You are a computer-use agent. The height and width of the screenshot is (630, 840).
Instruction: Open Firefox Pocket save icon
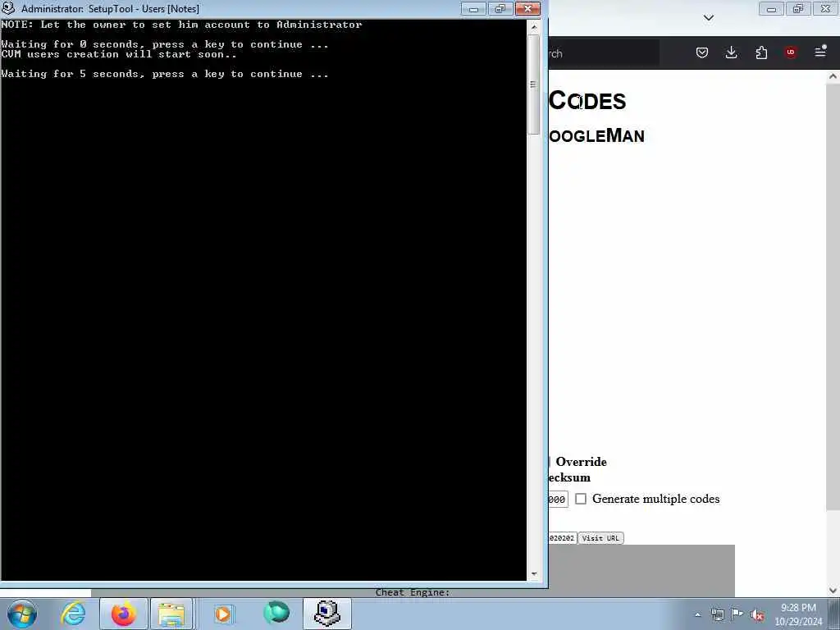[x=702, y=52]
